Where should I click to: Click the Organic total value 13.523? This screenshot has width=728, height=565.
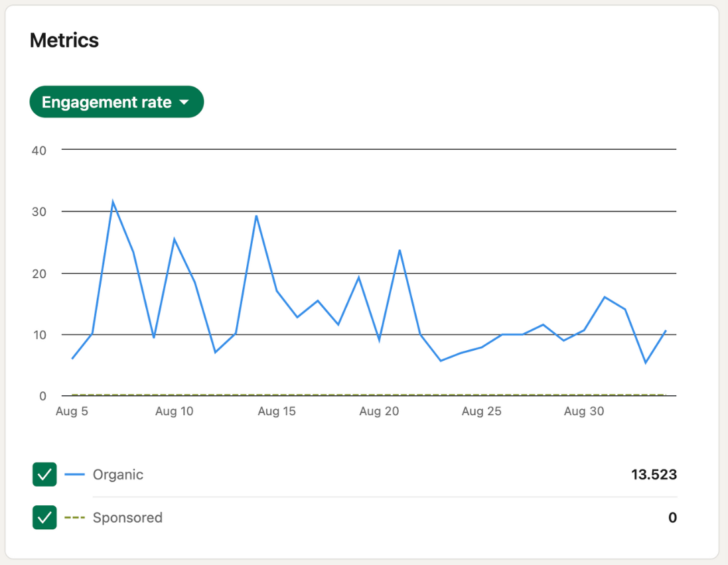tap(654, 474)
